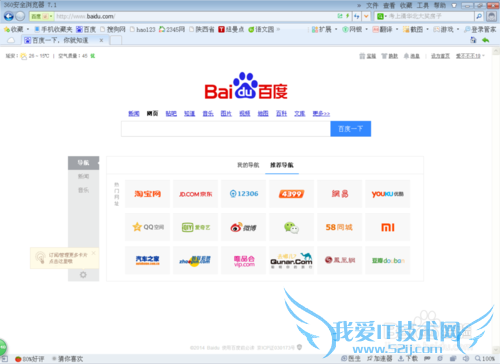The width and height of the screenshot is (500, 364).
Task: Open the 爱奇艺 tile
Action: pos(195,227)
